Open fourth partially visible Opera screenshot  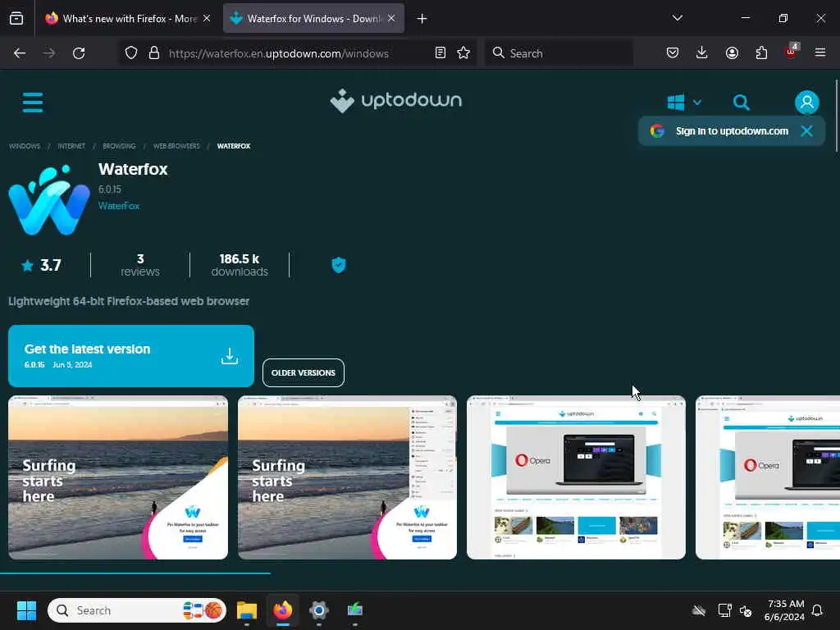tap(768, 477)
